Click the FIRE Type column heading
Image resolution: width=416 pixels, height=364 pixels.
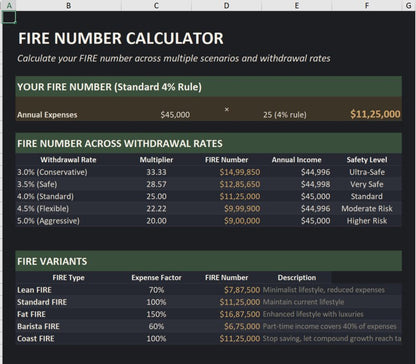[x=68, y=278]
